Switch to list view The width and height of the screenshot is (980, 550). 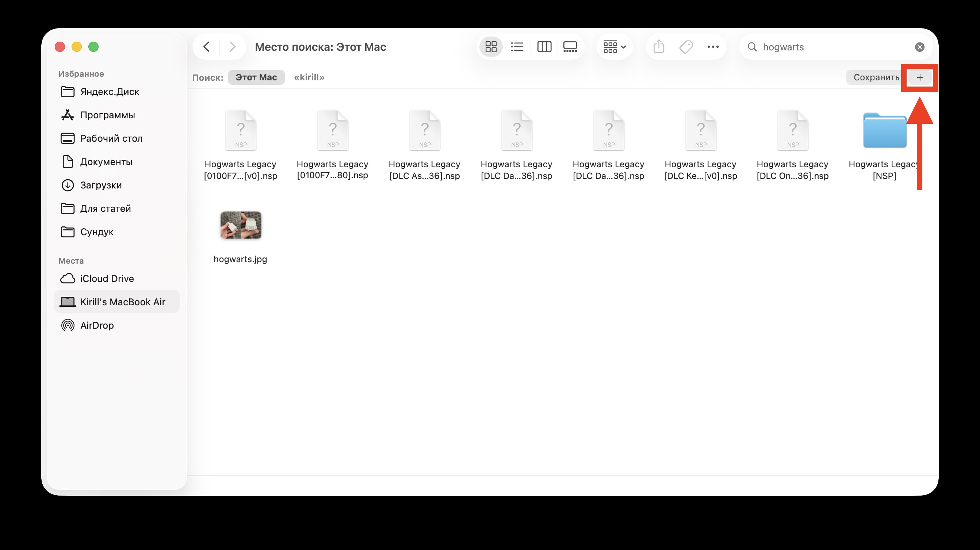(x=517, y=47)
